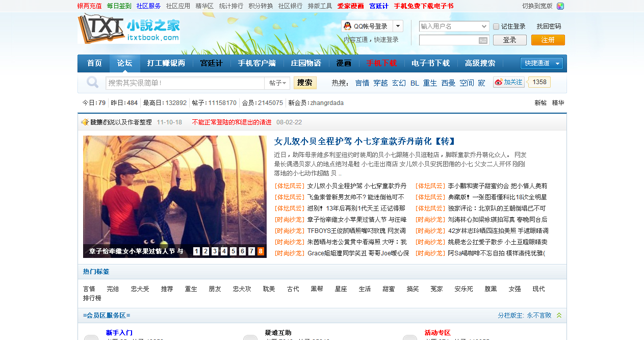Click hot search term 穿越
This screenshot has height=340, width=644.
tap(380, 83)
